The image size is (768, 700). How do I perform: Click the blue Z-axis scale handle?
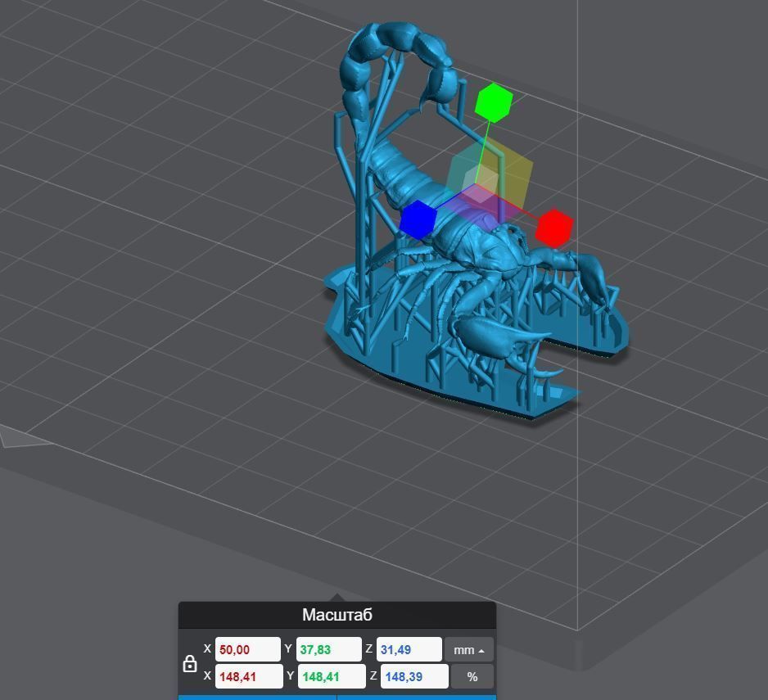click(x=418, y=220)
